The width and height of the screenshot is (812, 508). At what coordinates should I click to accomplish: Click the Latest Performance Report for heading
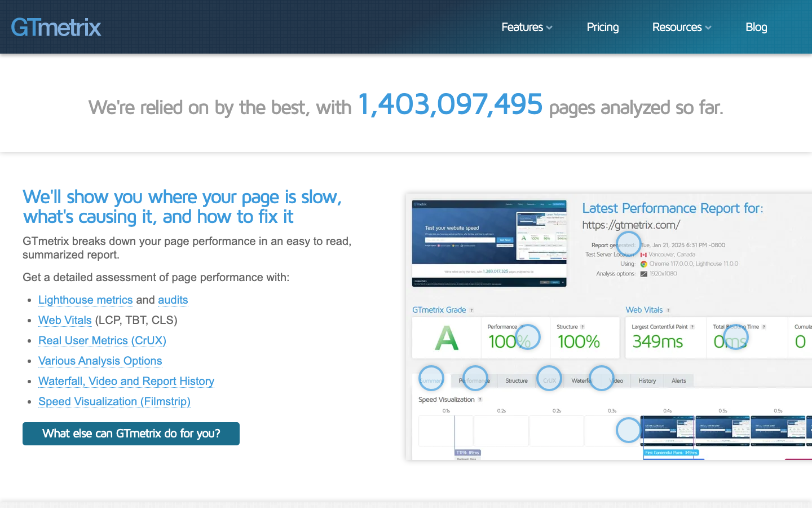(673, 208)
